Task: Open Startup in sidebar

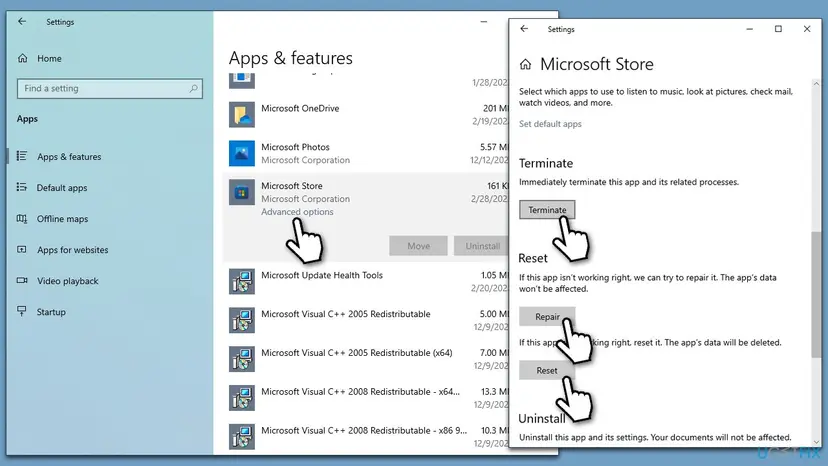Action: 51,312
